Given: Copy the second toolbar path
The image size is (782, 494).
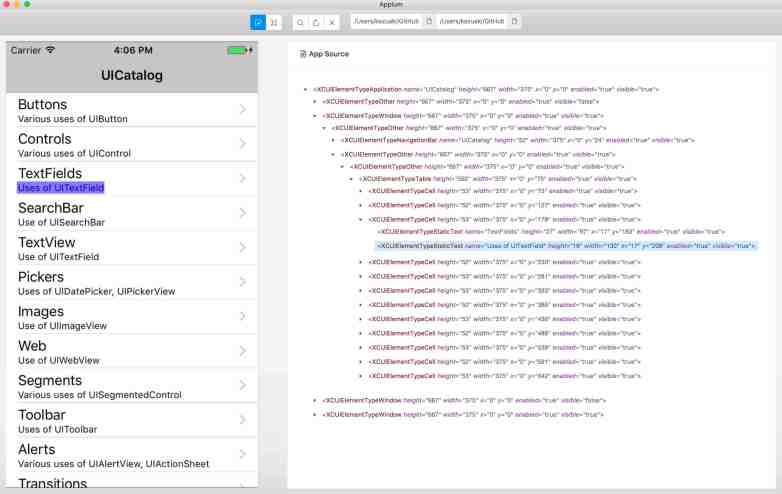Looking at the screenshot, I should [515, 21].
